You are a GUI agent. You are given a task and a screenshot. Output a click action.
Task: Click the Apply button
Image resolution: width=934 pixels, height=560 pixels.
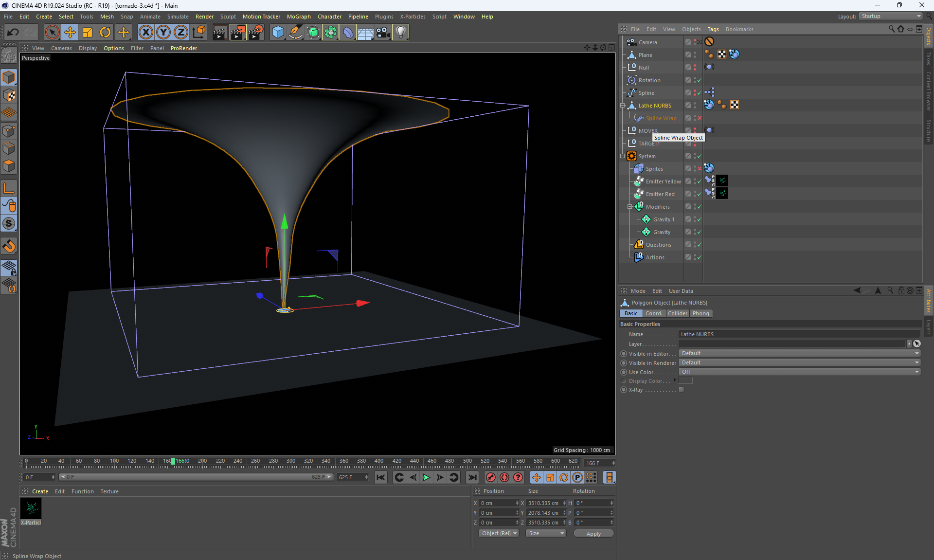[593, 534]
